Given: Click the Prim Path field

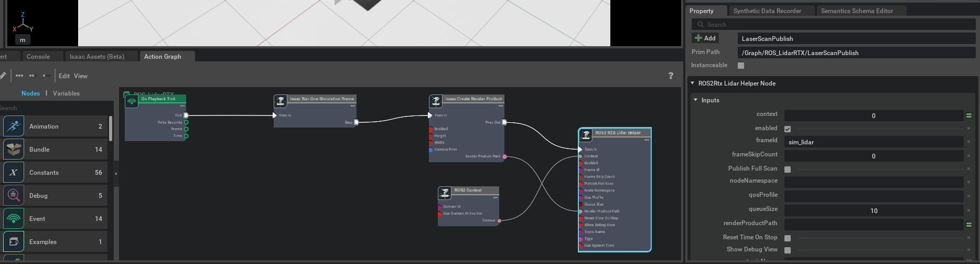Looking at the screenshot, I should coord(857,53).
